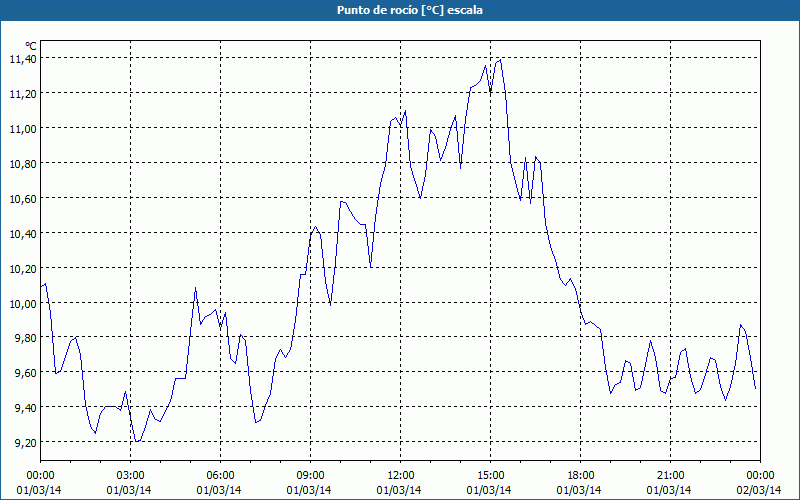Image resolution: width=800 pixels, height=500 pixels.
Task: Click the 01/03/14 date beneath 12:00
Action: tap(399, 490)
